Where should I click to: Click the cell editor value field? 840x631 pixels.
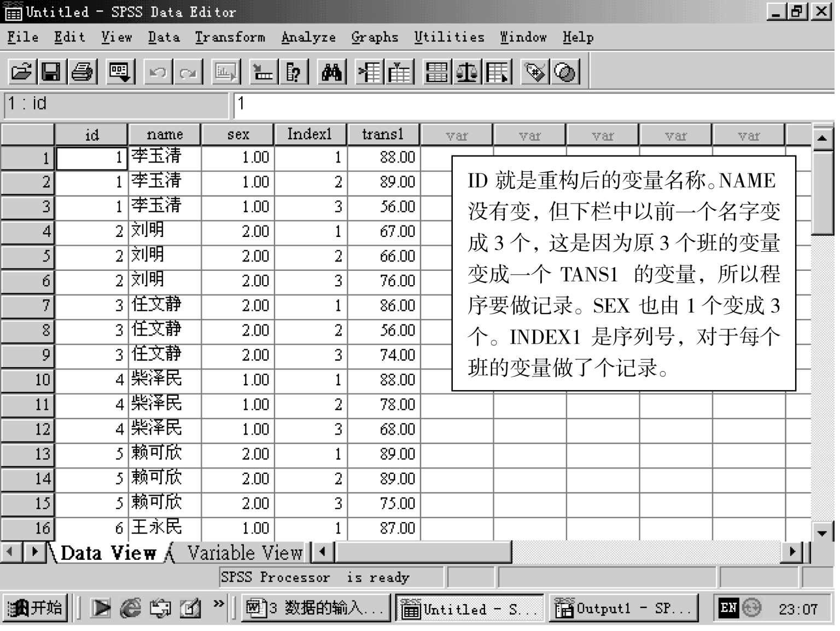pos(534,105)
